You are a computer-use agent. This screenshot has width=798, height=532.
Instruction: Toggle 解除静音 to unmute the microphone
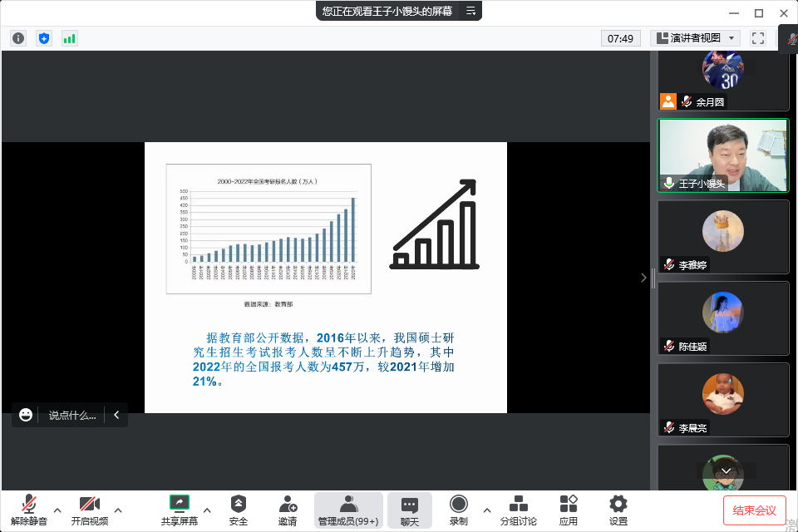click(29, 510)
